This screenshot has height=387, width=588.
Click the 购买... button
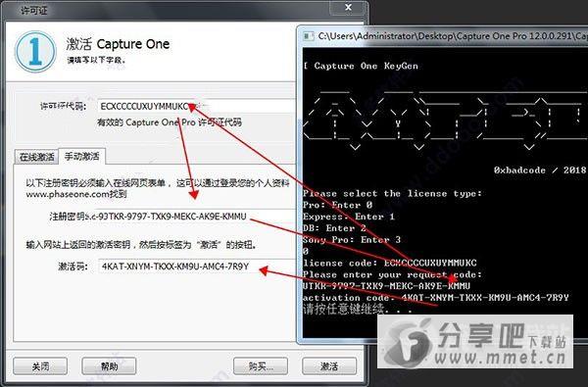tap(261, 366)
